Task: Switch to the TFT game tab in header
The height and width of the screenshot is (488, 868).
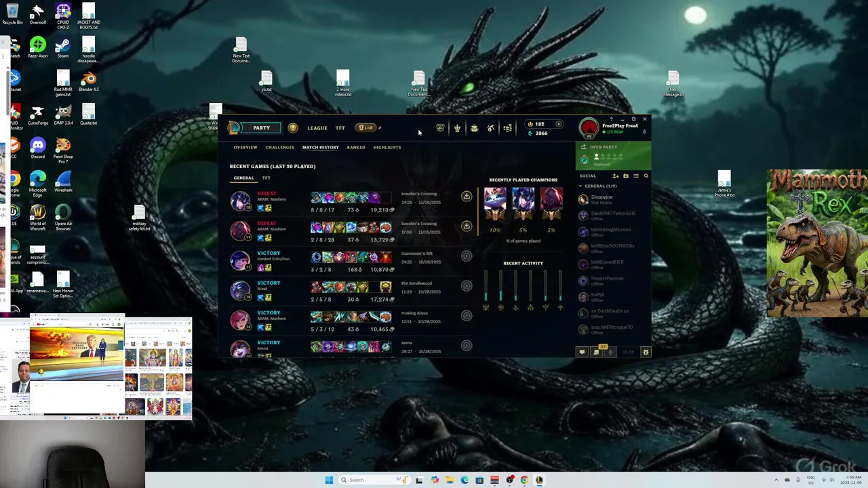Action: (340, 128)
